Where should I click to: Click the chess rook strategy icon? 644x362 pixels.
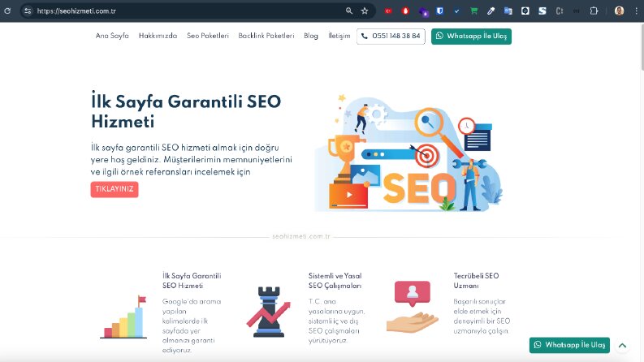coord(269,312)
